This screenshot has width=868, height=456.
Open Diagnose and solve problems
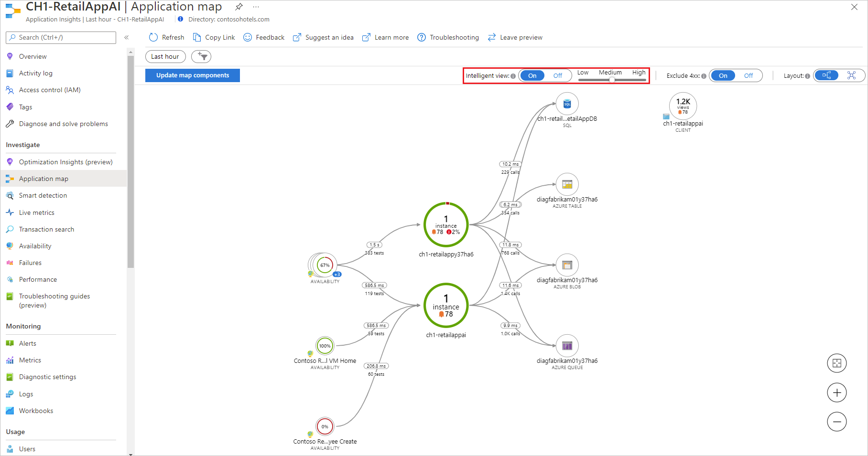[64, 124]
